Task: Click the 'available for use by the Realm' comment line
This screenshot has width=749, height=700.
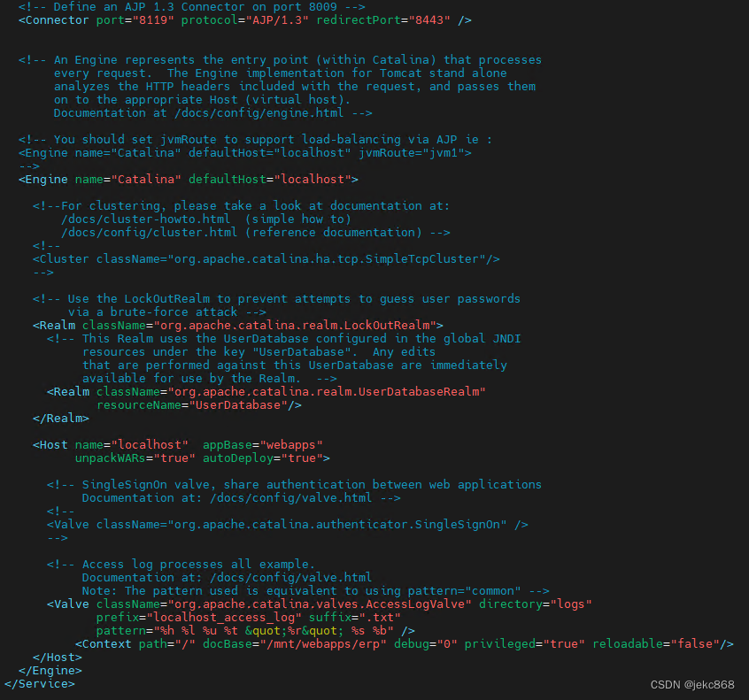Action: (x=210, y=378)
